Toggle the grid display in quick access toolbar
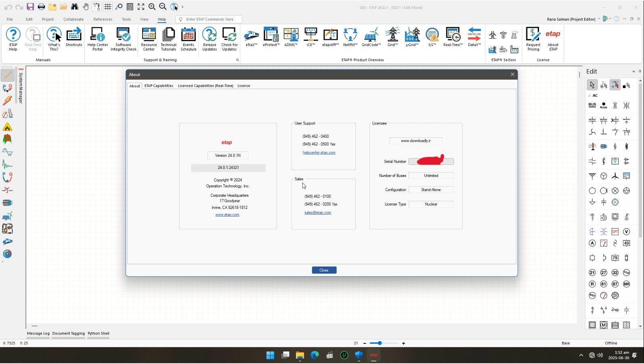 tap(108, 7)
